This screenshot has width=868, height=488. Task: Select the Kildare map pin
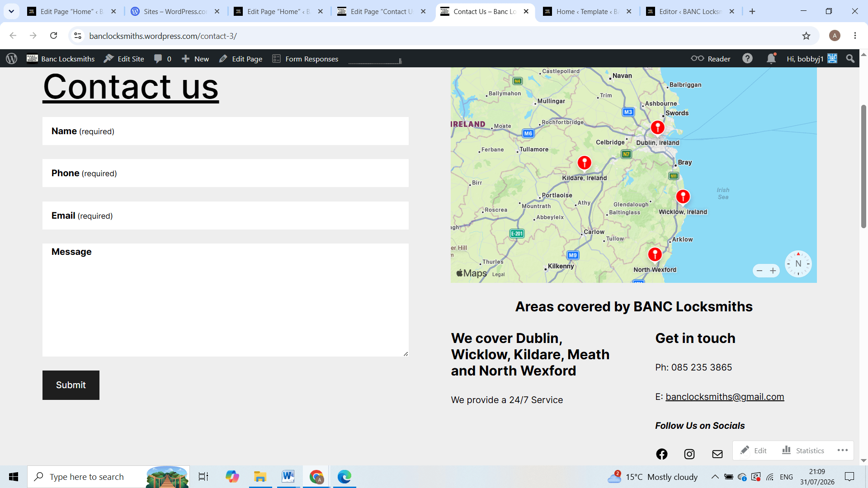tap(585, 163)
